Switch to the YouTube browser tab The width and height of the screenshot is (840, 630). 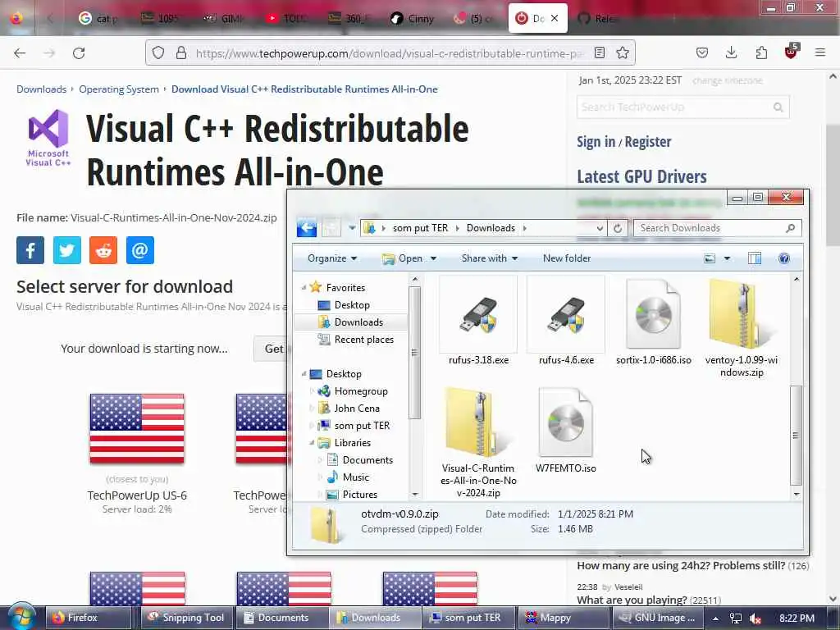(286, 19)
